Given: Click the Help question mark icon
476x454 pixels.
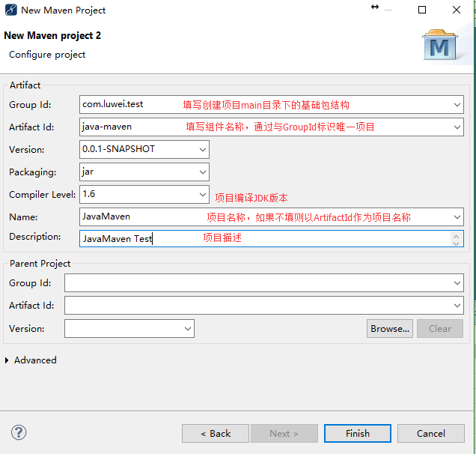Looking at the screenshot, I should pyautogui.click(x=19, y=432).
